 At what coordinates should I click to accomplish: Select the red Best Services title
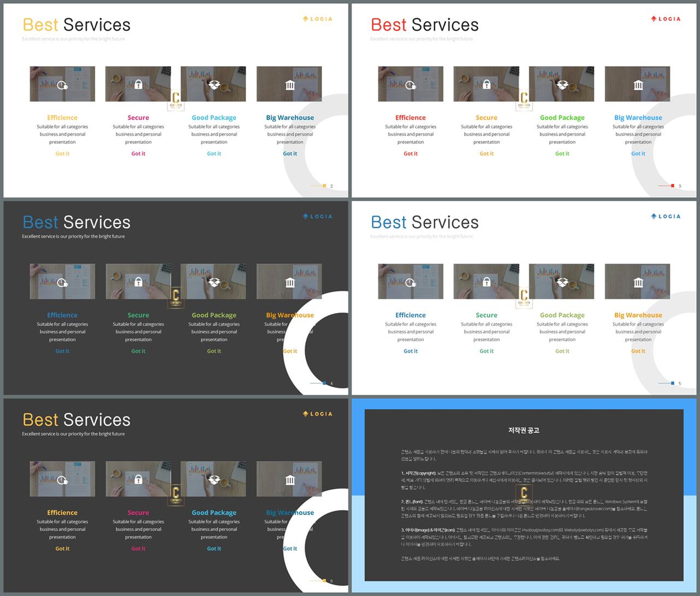(x=424, y=25)
